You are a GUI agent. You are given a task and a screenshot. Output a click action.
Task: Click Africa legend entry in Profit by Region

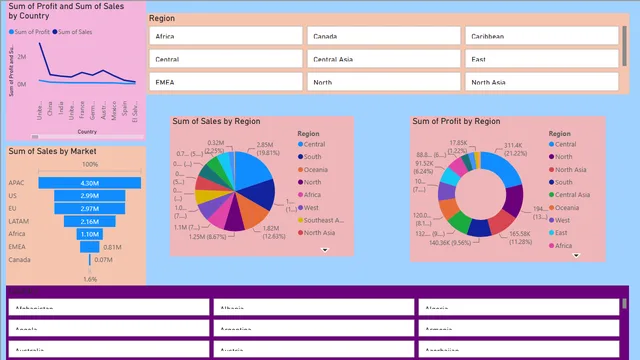pos(560,245)
